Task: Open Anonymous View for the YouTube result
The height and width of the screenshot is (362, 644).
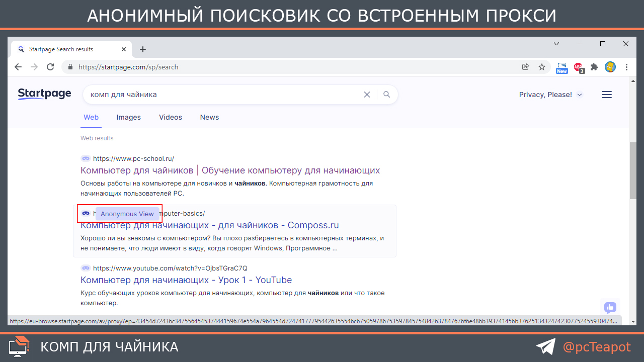Action: [86, 268]
